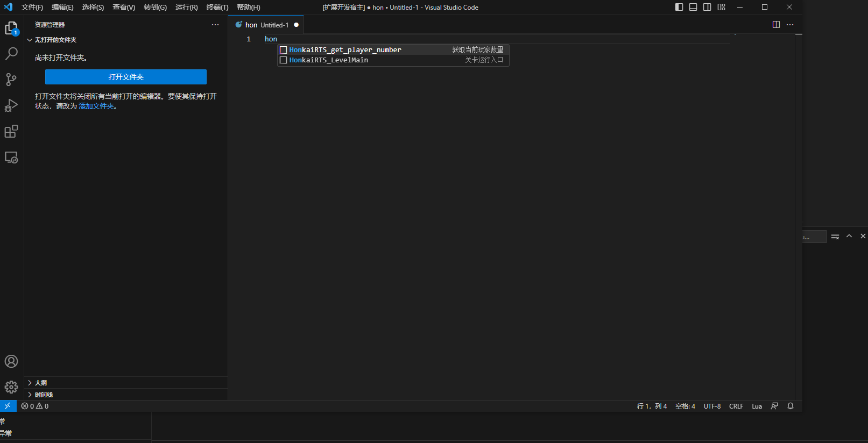
Task: Open the Search view icon
Action: (11, 54)
